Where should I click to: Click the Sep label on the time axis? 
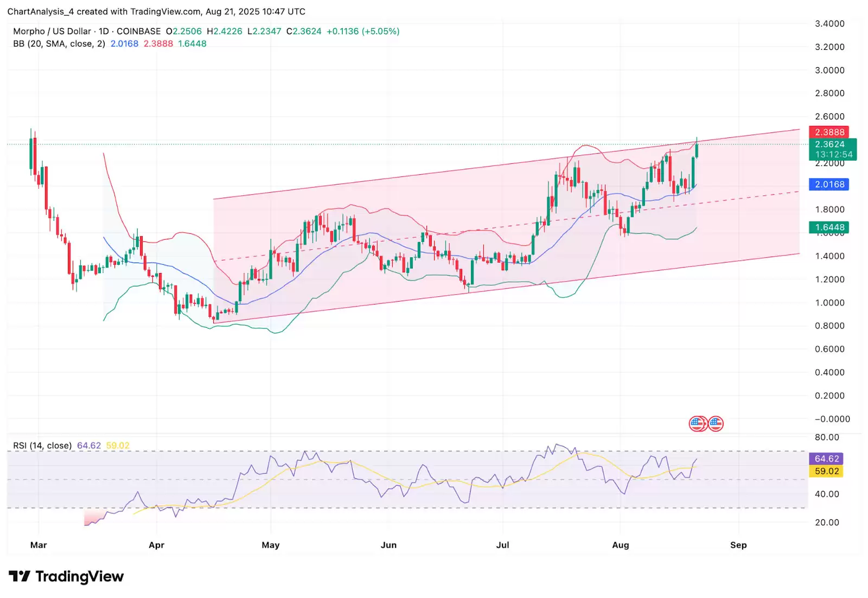tap(738, 545)
